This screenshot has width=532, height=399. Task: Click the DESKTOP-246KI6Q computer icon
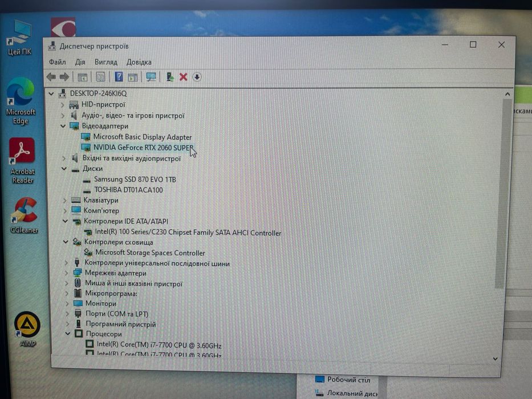(x=62, y=93)
